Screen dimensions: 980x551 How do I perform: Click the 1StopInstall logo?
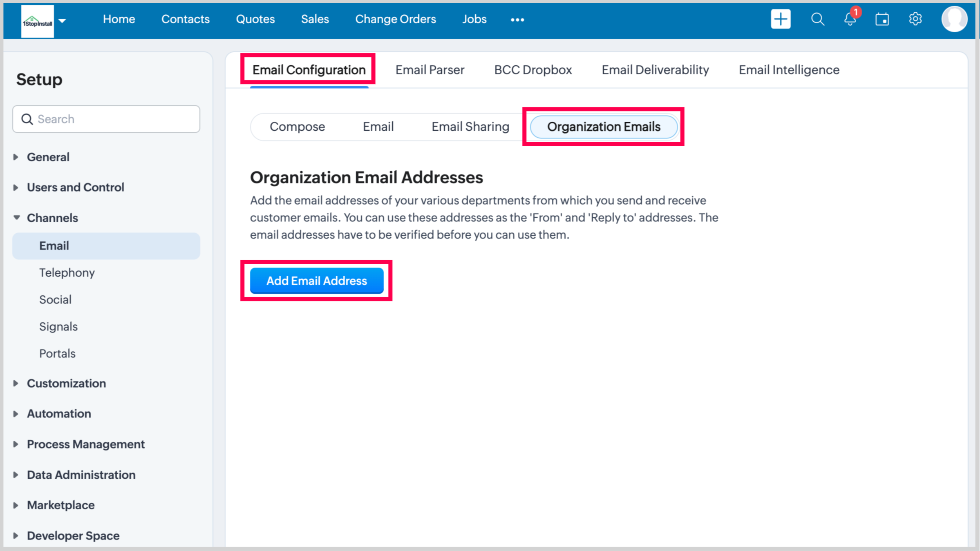click(37, 21)
